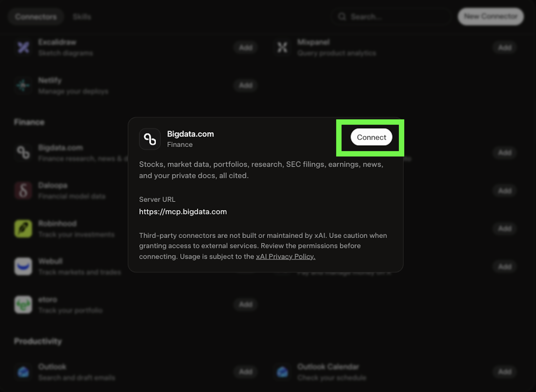536x392 pixels.
Task: Click the Bigdata.com icon in the background list
Action: (x=23, y=153)
